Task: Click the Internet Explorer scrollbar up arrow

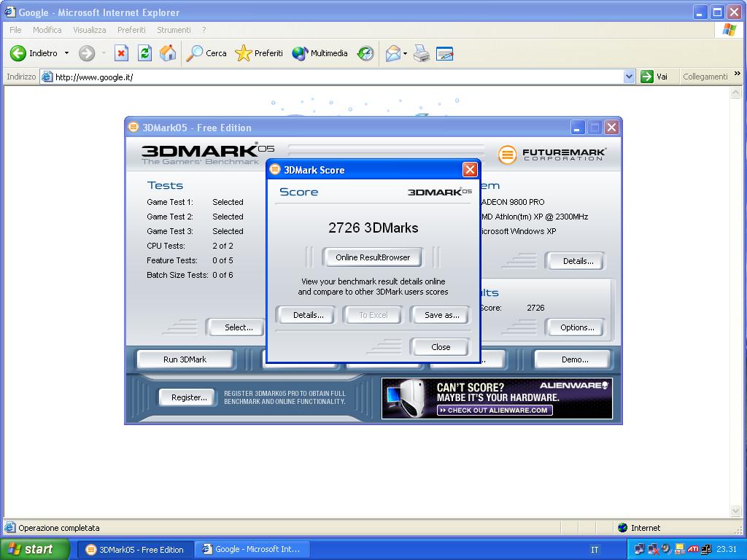Action: (736, 93)
